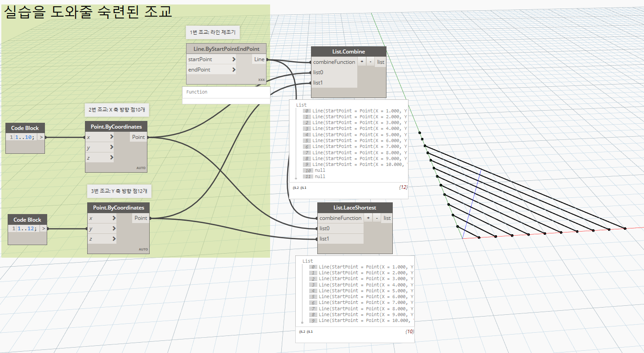Expand y port chevron on lower Point.ByCoordinates
The height and width of the screenshot is (353, 644).
click(114, 228)
